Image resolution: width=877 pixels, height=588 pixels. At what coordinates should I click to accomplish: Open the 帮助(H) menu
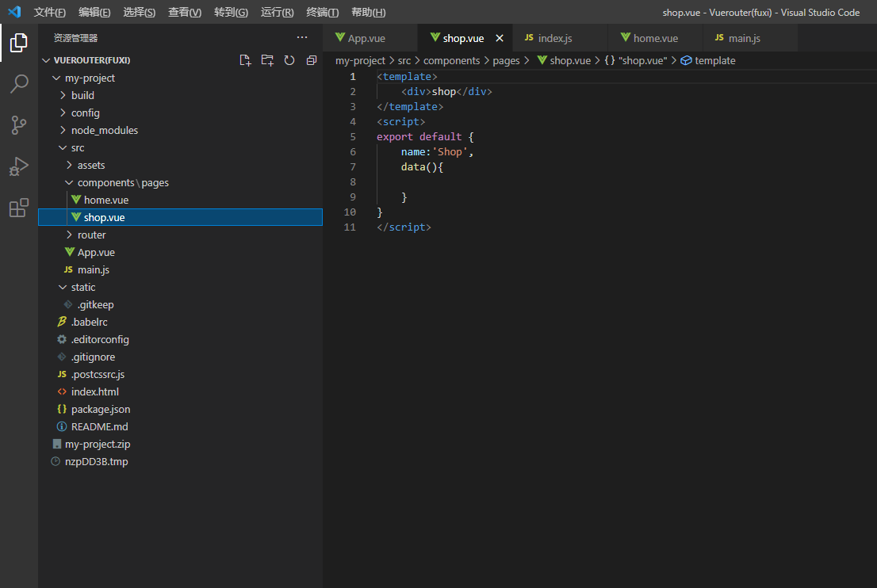point(369,13)
